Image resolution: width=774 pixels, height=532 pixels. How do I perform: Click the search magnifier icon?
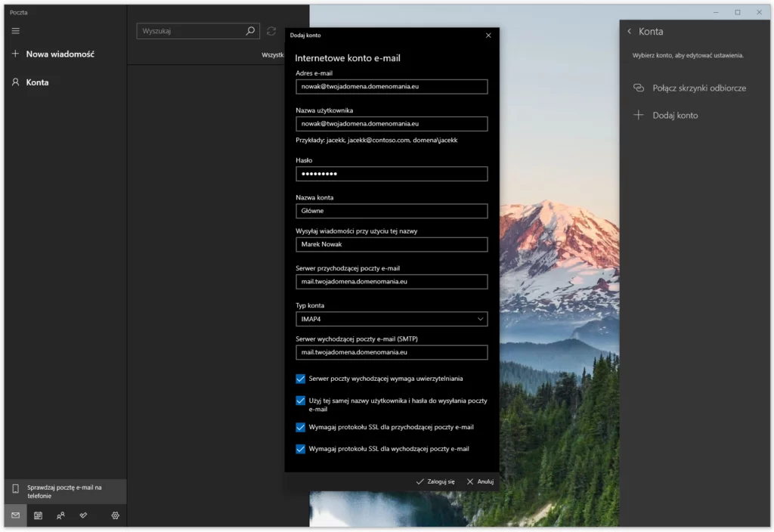(250, 31)
